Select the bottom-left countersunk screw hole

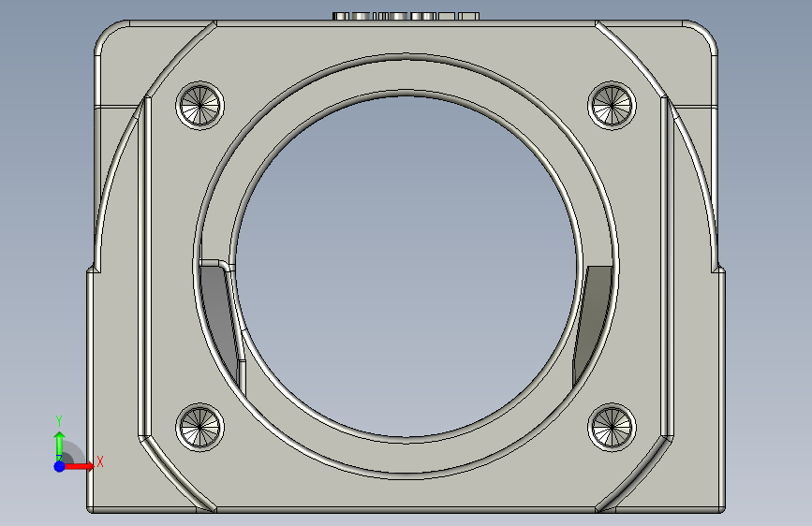point(199,428)
